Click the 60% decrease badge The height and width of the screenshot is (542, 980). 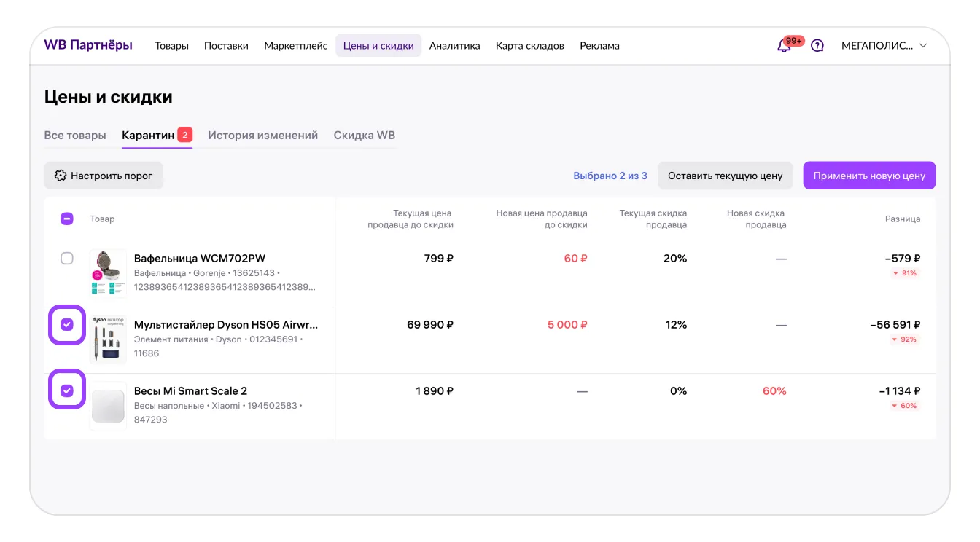905,406
